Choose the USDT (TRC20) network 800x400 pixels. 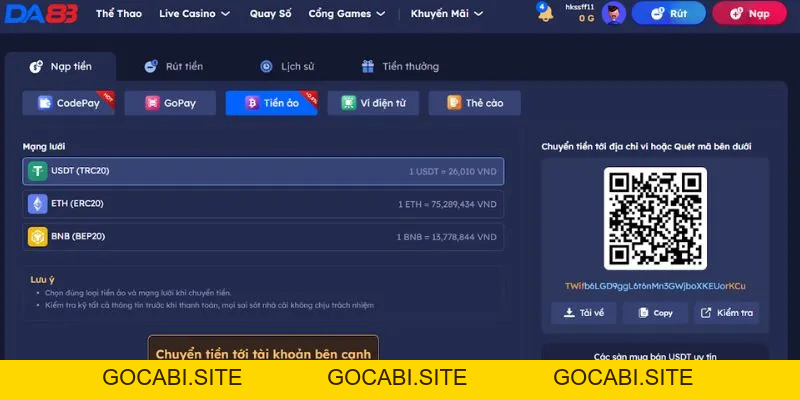click(x=263, y=171)
